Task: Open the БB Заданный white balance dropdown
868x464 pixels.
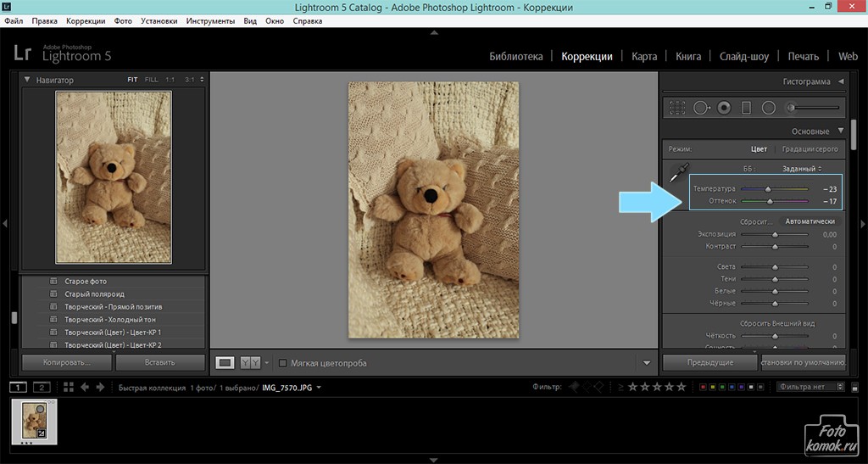Action: [x=802, y=168]
